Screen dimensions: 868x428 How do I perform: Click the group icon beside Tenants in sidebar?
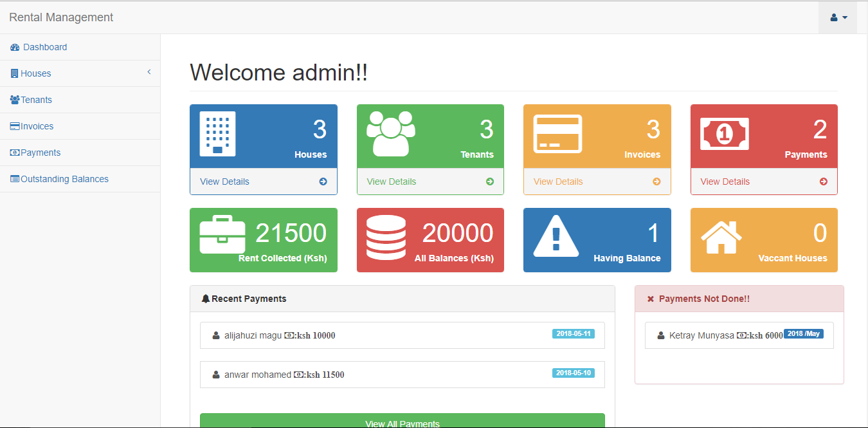[x=15, y=100]
